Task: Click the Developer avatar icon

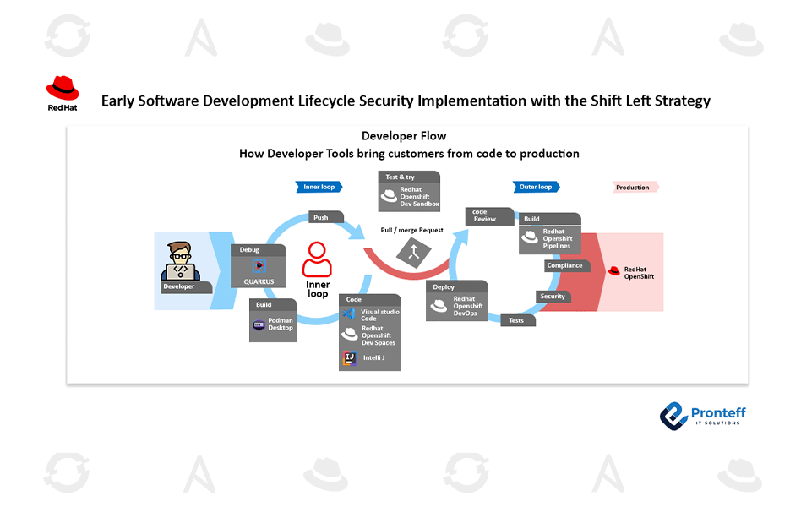Action: coord(179,260)
